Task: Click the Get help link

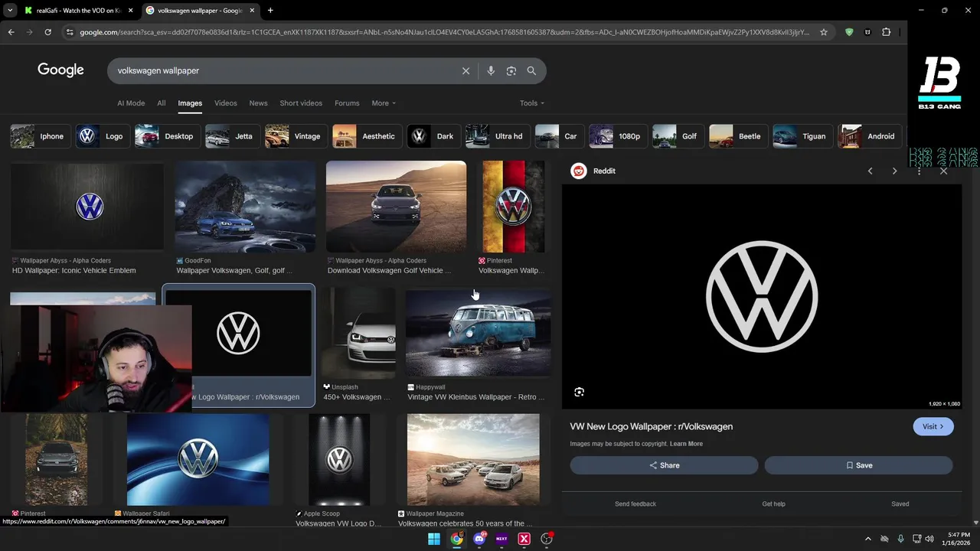Action: tap(773, 504)
